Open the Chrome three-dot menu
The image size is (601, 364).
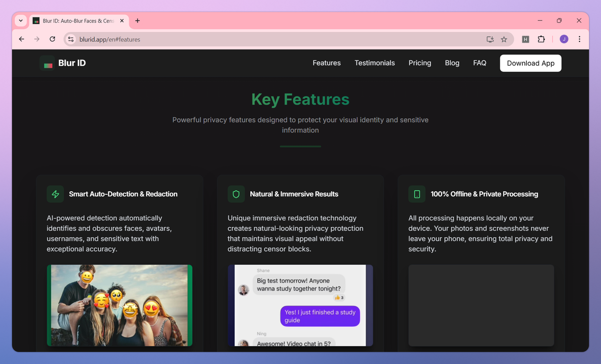point(579,39)
